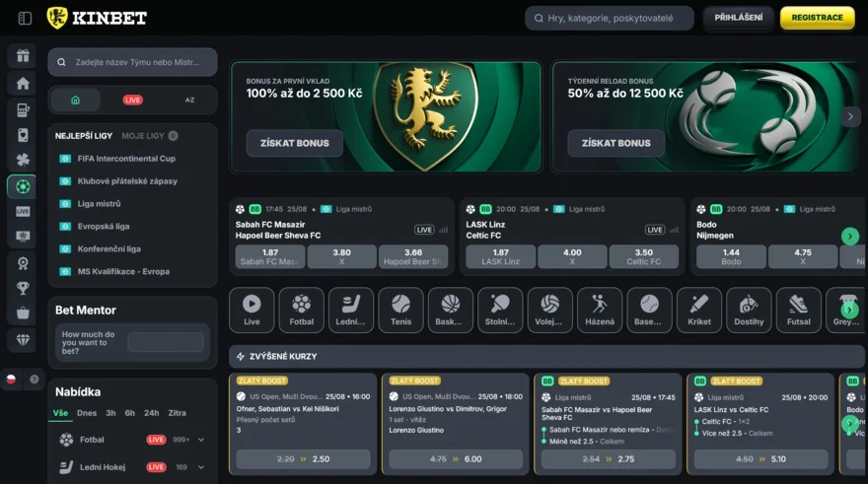The height and width of the screenshot is (484, 868).
Task: Click the Kinbet logo
Action: tap(97, 18)
